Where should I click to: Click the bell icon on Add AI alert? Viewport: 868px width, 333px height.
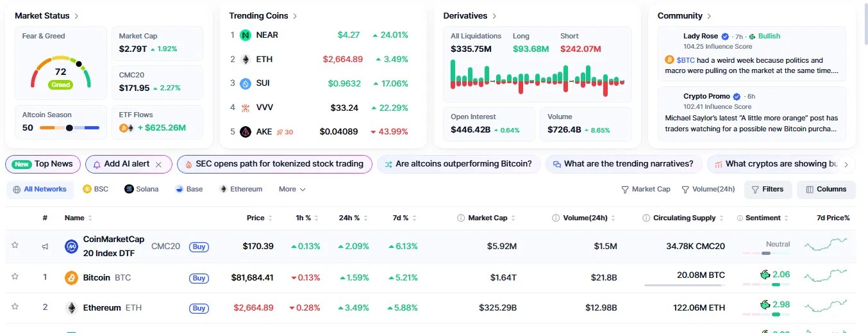pyautogui.click(x=97, y=165)
